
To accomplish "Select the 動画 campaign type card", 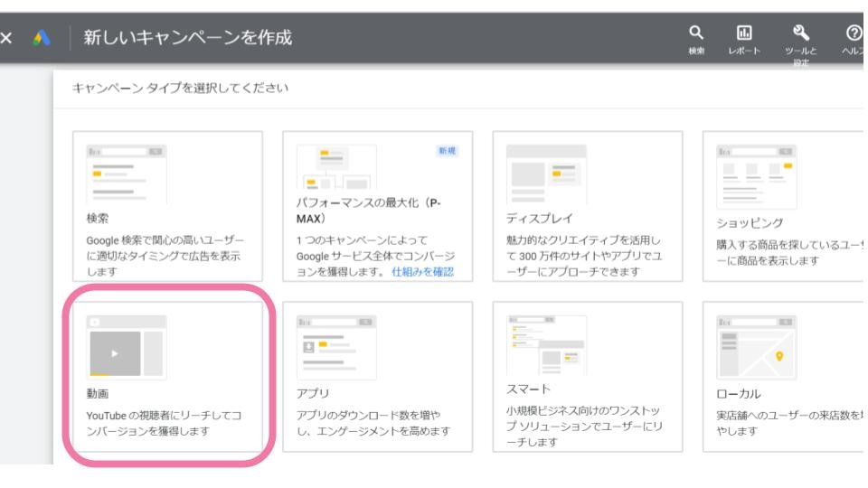I will coord(168,377).
